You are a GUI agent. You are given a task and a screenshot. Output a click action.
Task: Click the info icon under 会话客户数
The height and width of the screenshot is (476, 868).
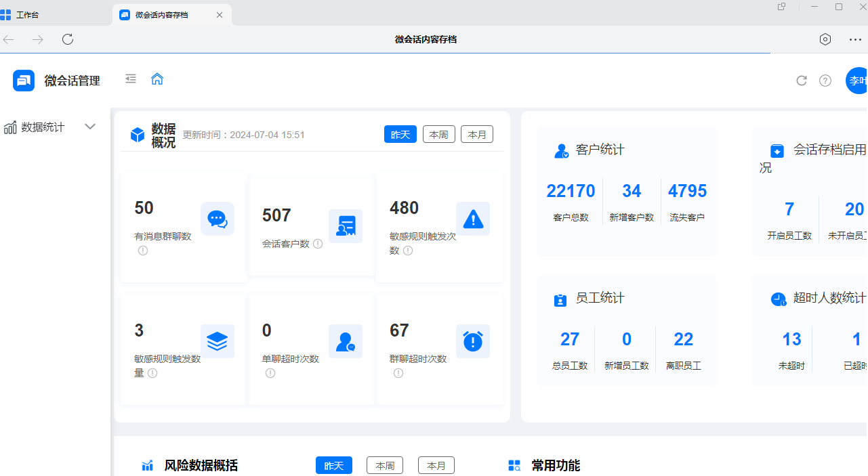coord(317,244)
